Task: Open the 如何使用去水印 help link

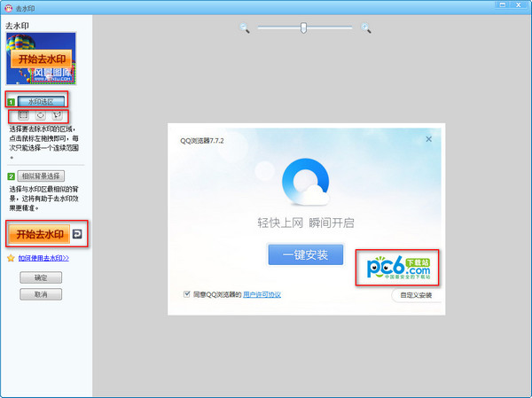Action: pyautogui.click(x=43, y=258)
